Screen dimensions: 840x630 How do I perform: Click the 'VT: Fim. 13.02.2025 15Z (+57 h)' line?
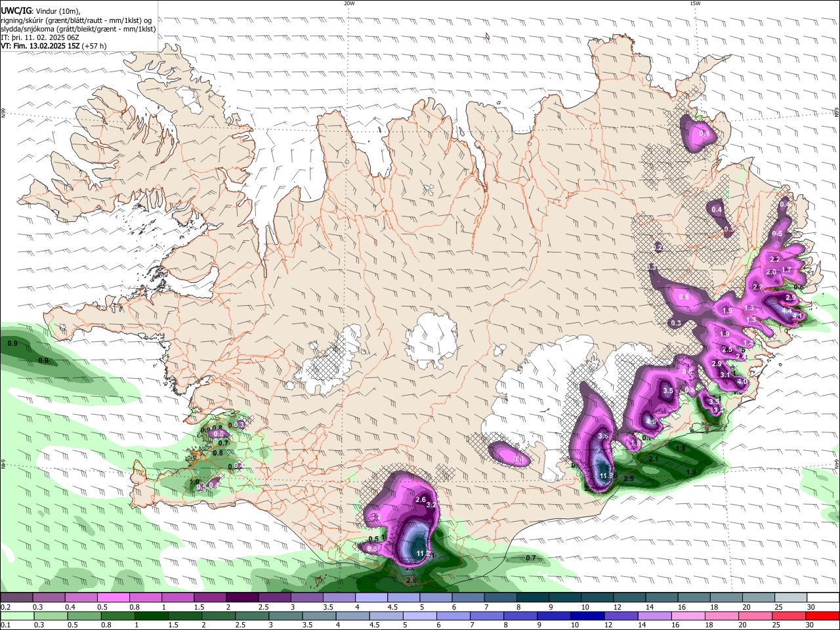(54, 46)
